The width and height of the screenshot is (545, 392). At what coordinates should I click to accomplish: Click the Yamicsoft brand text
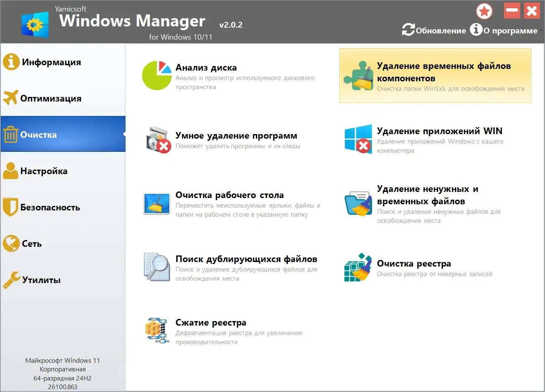click(71, 9)
